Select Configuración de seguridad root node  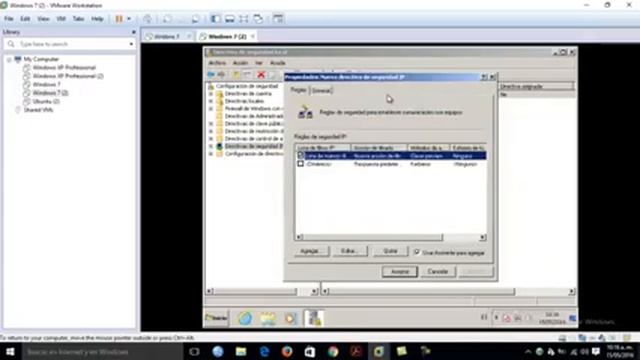[x=247, y=86]
